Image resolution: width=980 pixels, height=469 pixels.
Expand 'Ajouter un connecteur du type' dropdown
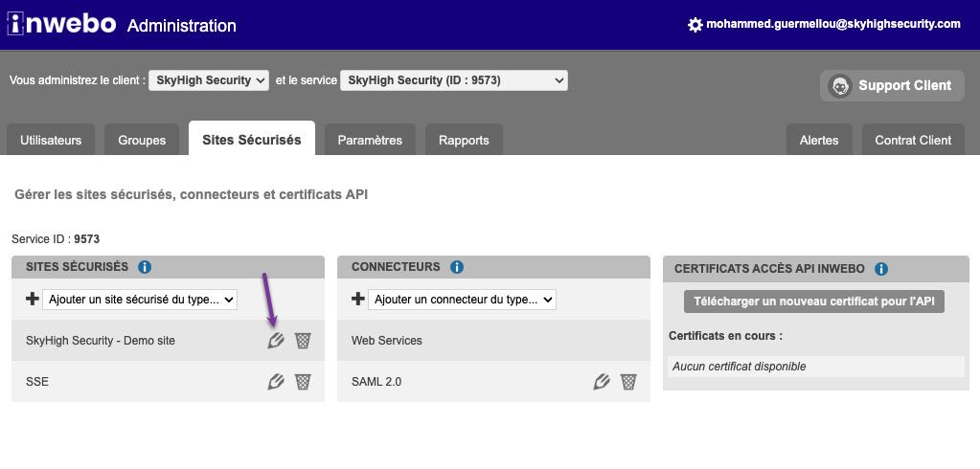point(462,300)
